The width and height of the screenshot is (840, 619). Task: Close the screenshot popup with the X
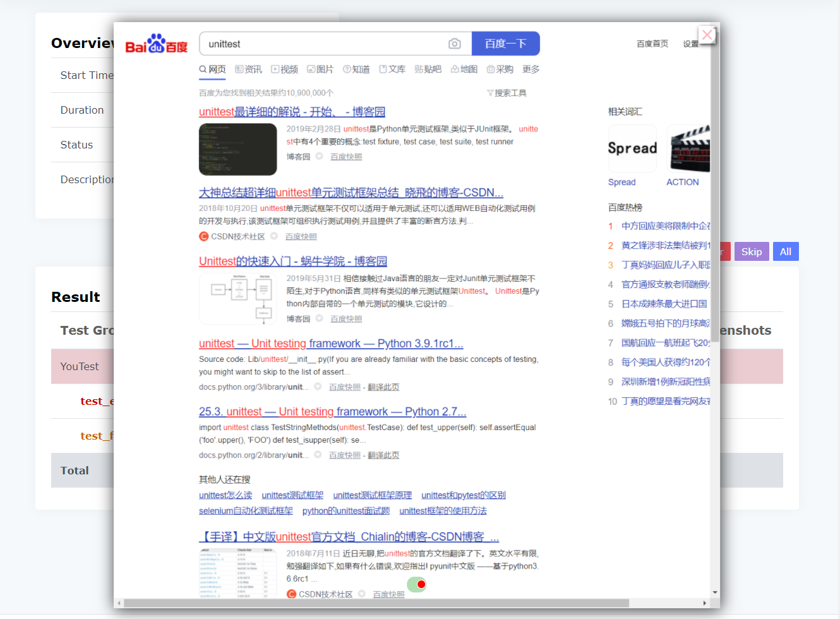pos(707,35)
